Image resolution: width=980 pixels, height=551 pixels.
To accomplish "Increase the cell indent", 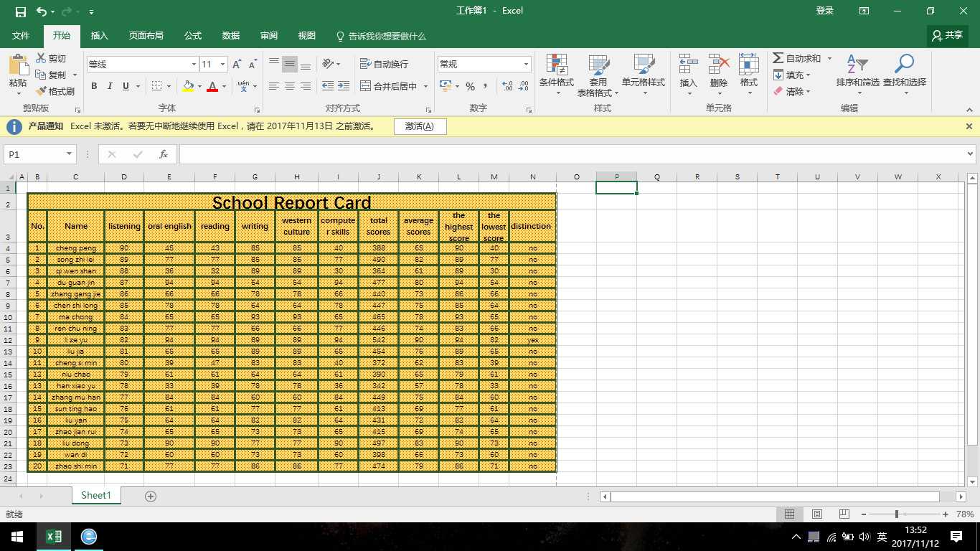I will click(344, 86).
